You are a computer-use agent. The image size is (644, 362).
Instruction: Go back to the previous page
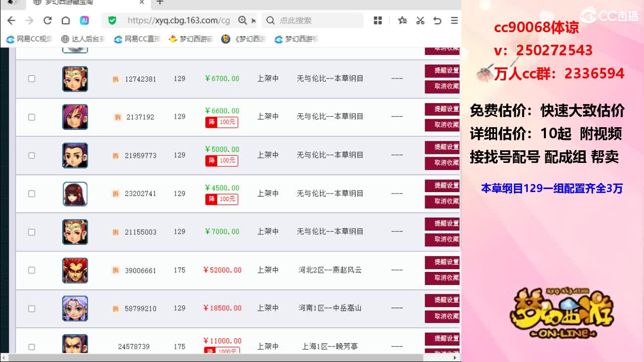click(x=11, y=21)
